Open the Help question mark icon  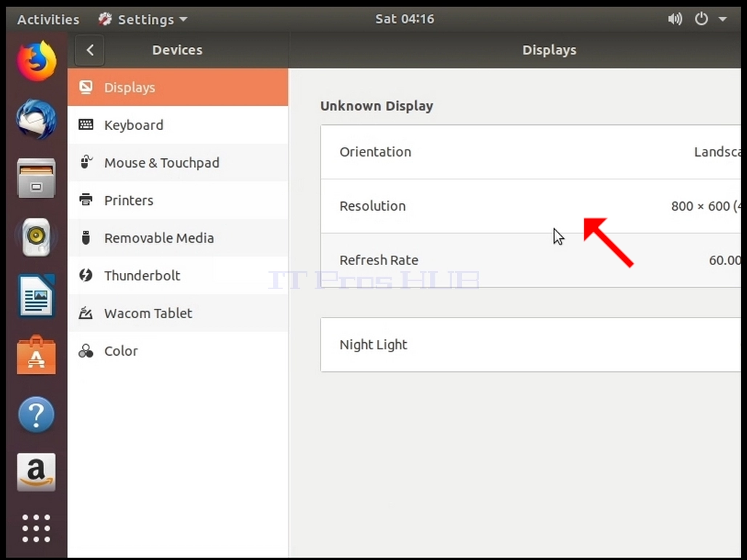(36, 414)
